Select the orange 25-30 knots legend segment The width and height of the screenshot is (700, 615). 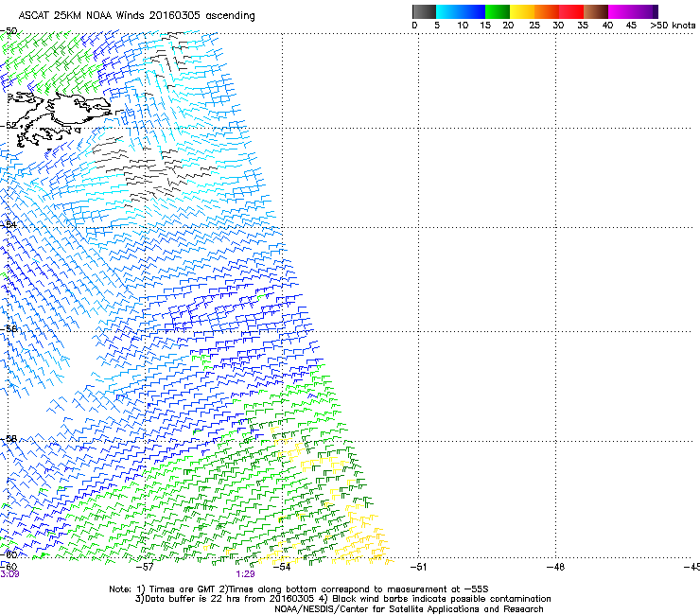[547, 11]
